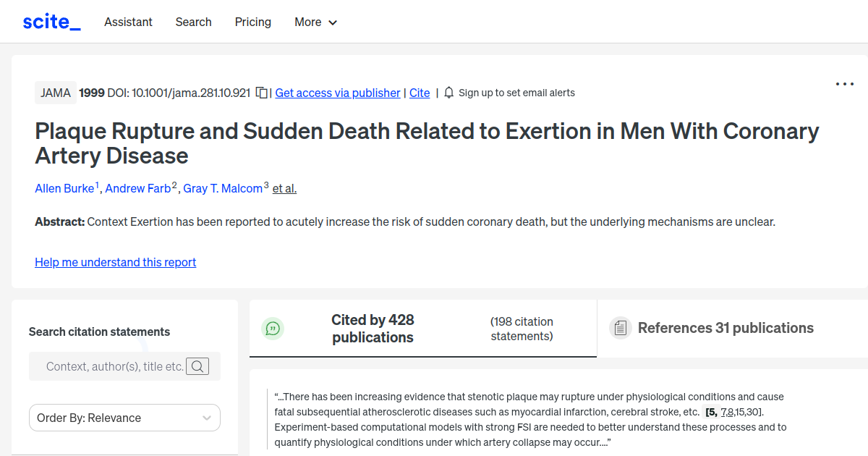Open the References 31 publications tab
This screenshot has height=456, width=868.
pyautogui.click(x=725, y=328)
